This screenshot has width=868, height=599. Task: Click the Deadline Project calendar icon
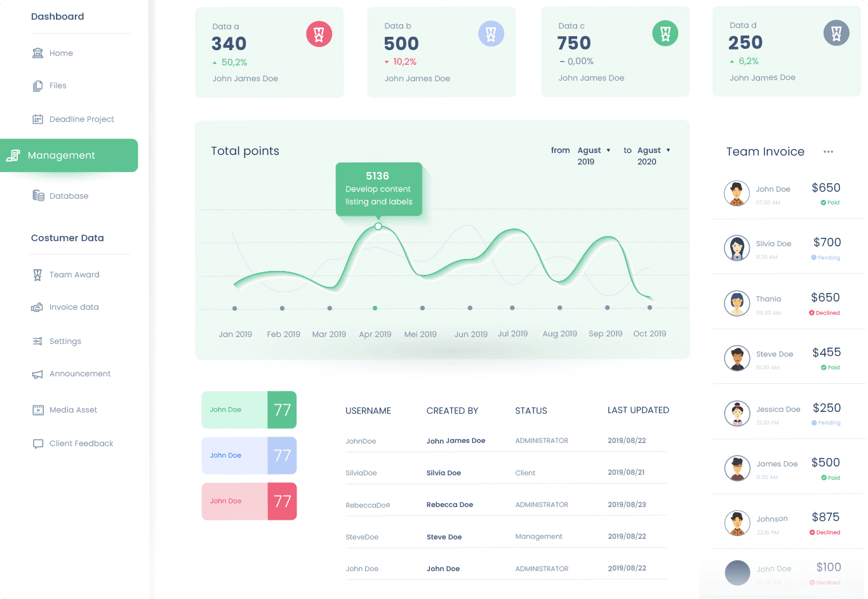tap(38, 119)
